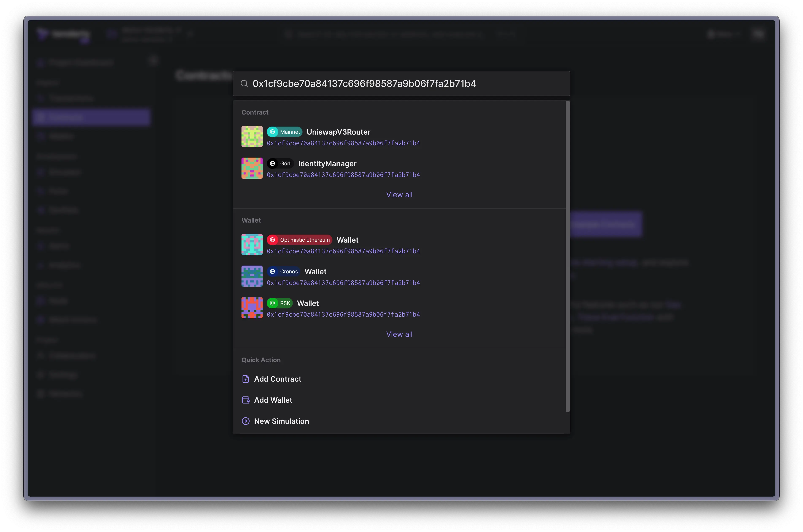Image resolution: width=803 pixels, height=532 pixels.
Task: Click the address under IdentityManager
Action: click(x=343, y=175)
